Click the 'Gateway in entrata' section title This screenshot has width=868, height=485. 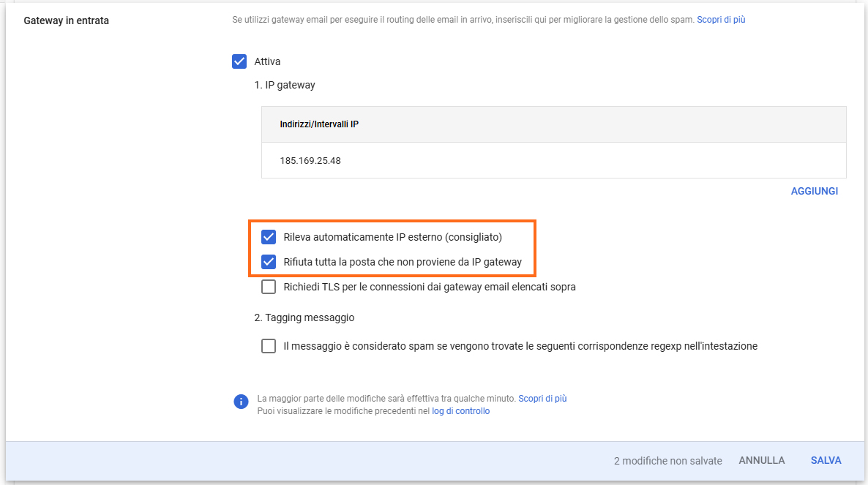pyautogui.click(x=67, y=20)
